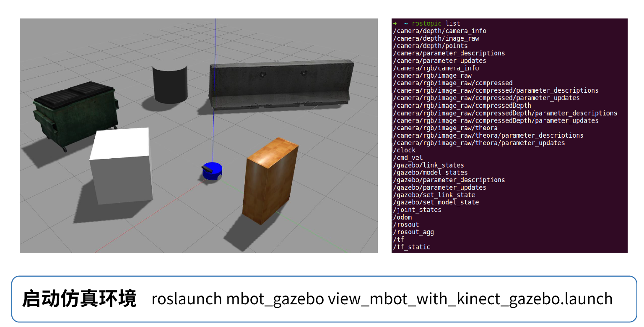Click /camera/rgb/image_raw/compressed/parameter_descriptions line
The height and width of the screenshot is (327, 644).
point(496,91)
